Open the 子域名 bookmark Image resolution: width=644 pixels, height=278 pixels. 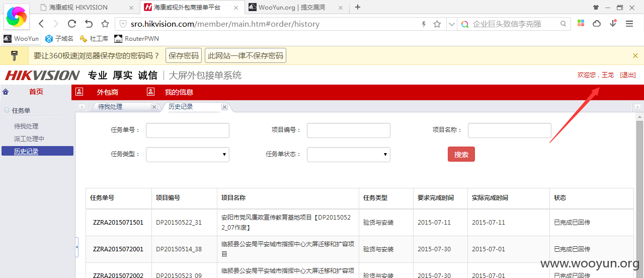59,39
